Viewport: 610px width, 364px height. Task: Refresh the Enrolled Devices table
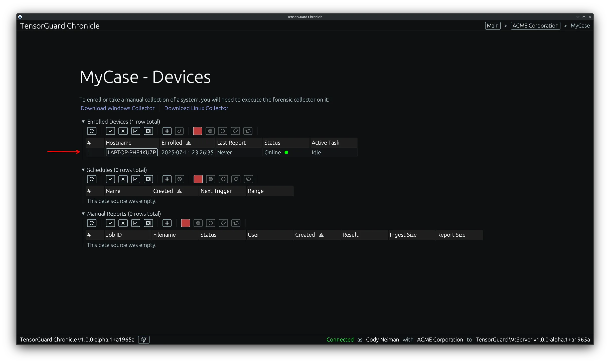(x=92, y=131)
